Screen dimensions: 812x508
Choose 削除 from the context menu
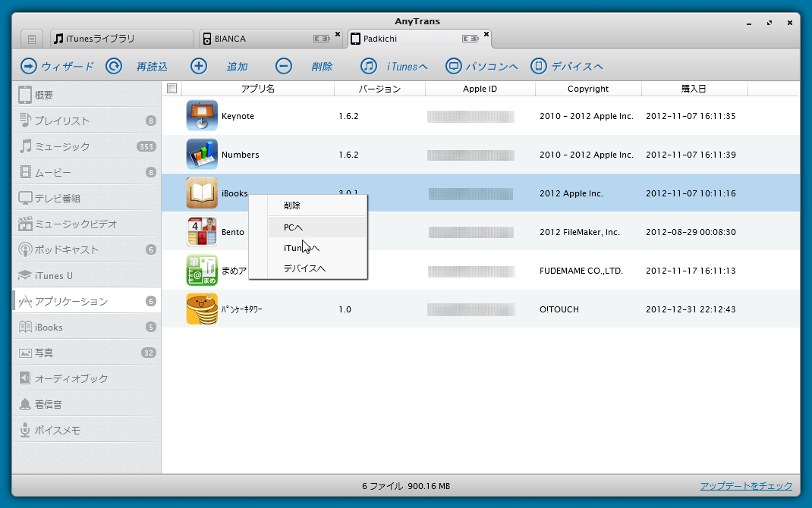click(x=308, y=205)
